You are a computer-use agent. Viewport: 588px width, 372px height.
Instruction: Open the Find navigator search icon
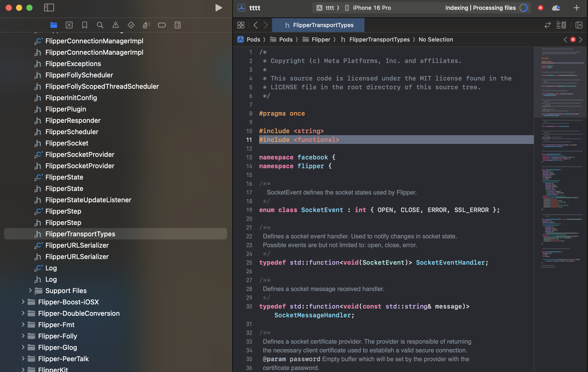[100, 25]
